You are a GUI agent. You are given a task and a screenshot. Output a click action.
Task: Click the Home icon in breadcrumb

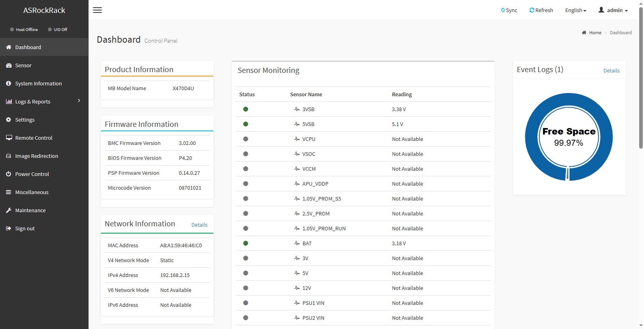point(584,33)
